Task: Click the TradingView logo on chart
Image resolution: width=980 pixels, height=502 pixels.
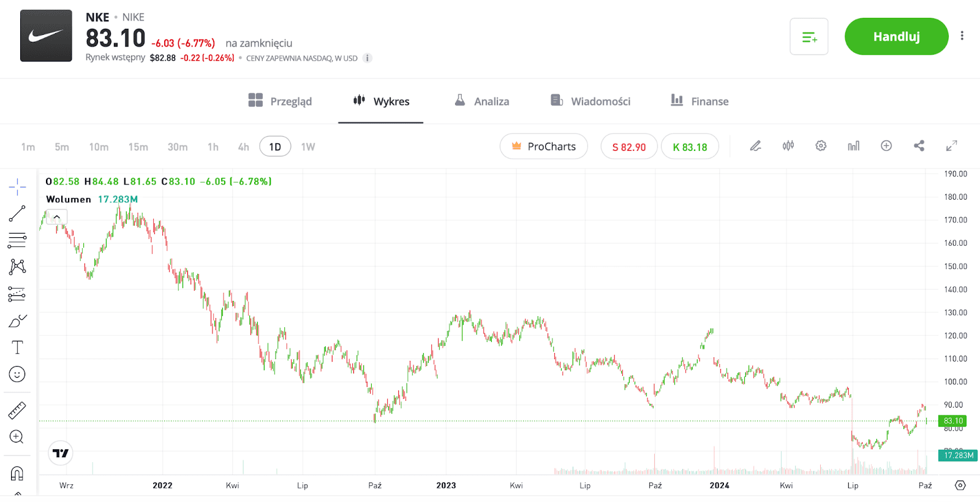Action: click(x=61, y=453)
